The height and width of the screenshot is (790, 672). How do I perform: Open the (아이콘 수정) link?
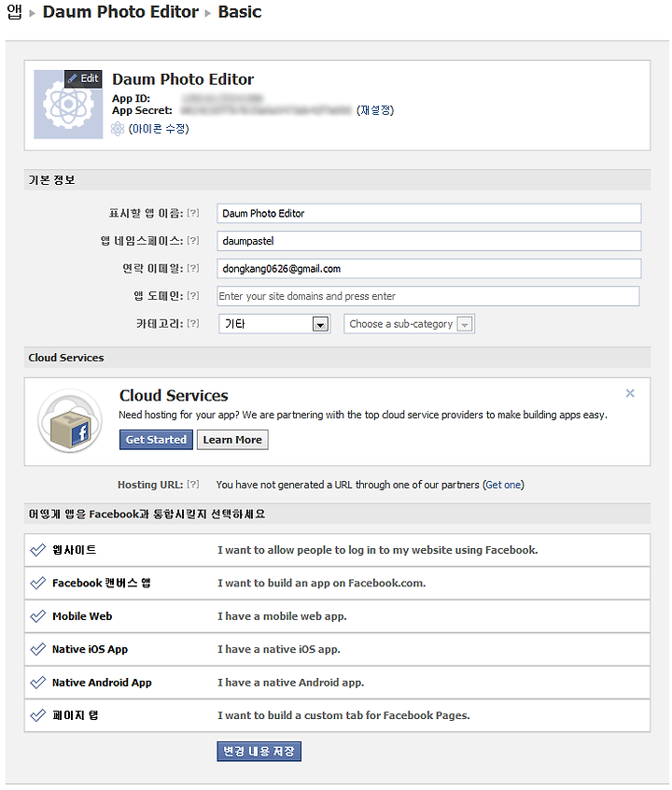[x=159, y=129]
